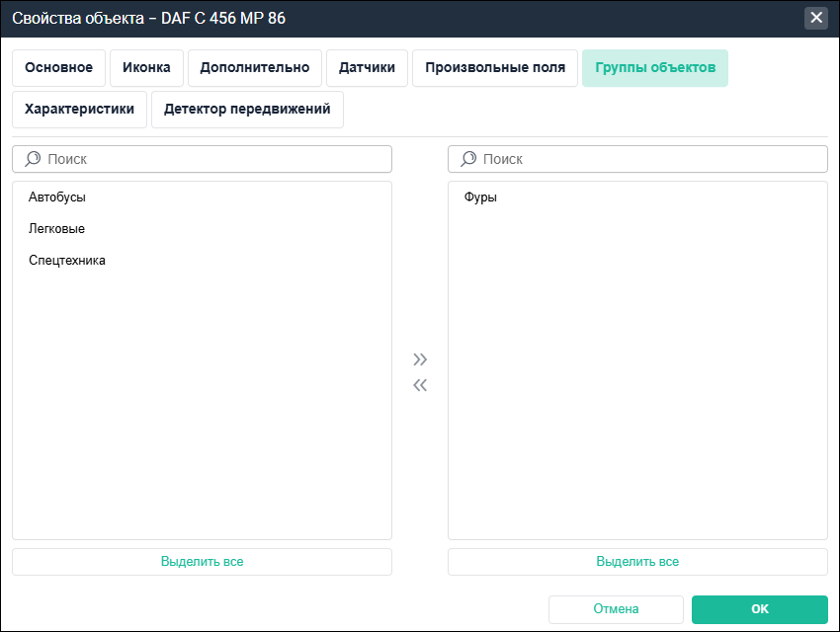
Task: Select the Легковые group item
Action: (x=57, y=229)
